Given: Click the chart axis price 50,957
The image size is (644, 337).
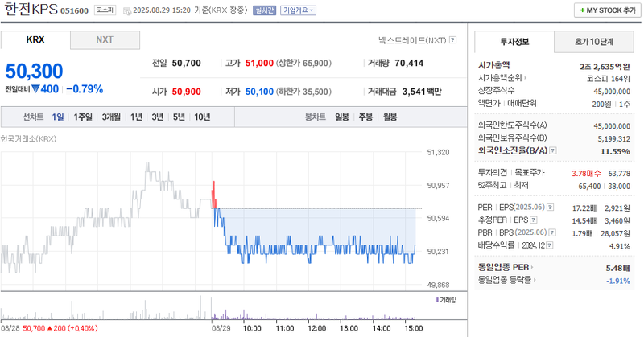Looking at the screenshot, I should point(438,186).
